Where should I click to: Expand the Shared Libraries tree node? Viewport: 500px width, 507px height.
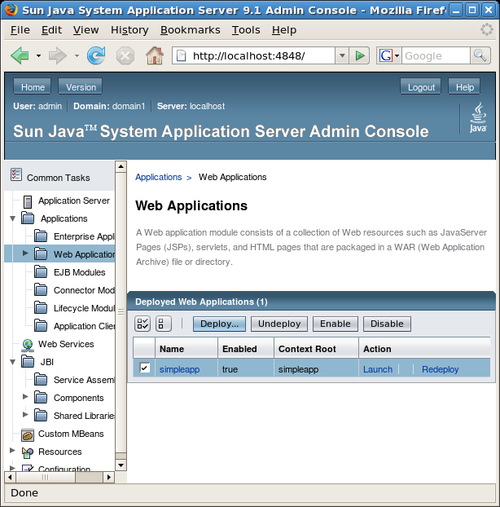pos(25,414)
